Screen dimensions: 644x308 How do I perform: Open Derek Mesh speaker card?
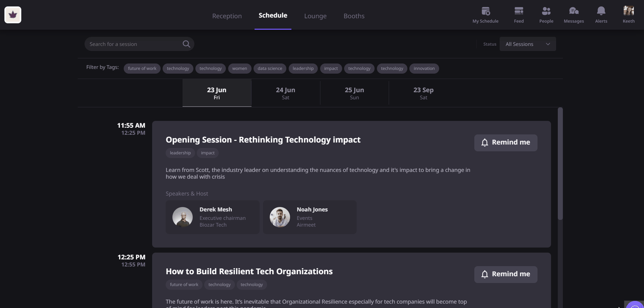click(212, 217)
